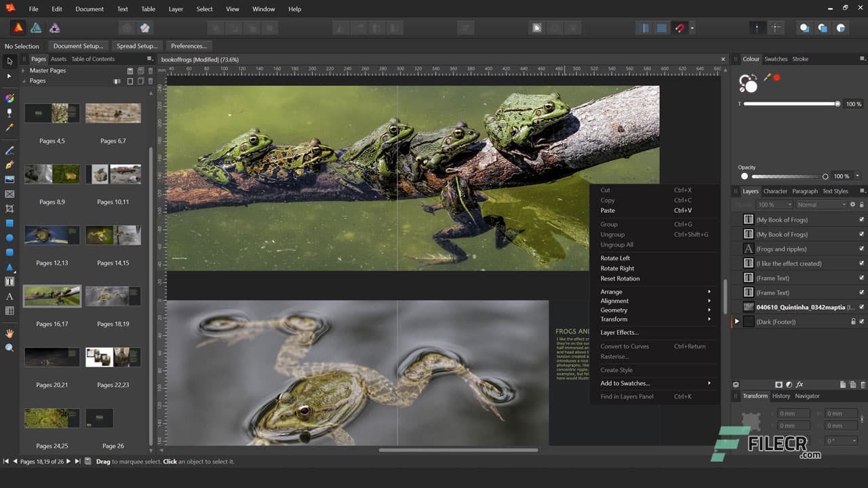Click the red colour swatch in Colour panel
The height and width of the screenshot is (488, 868).
coord(776,77)
